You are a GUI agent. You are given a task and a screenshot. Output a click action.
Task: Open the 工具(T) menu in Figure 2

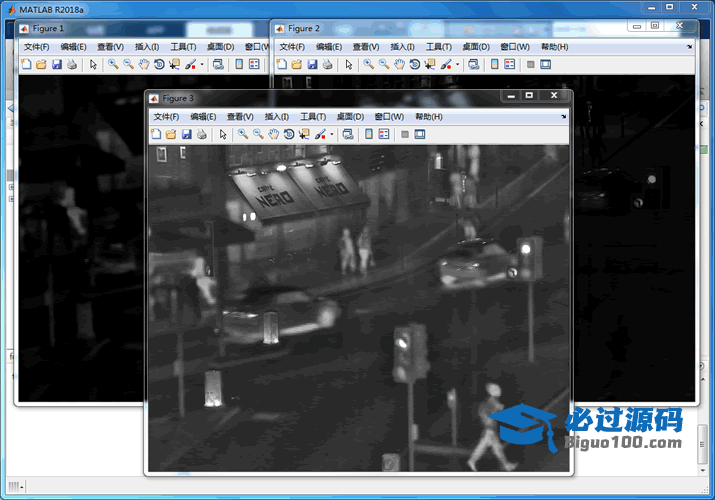439,47
